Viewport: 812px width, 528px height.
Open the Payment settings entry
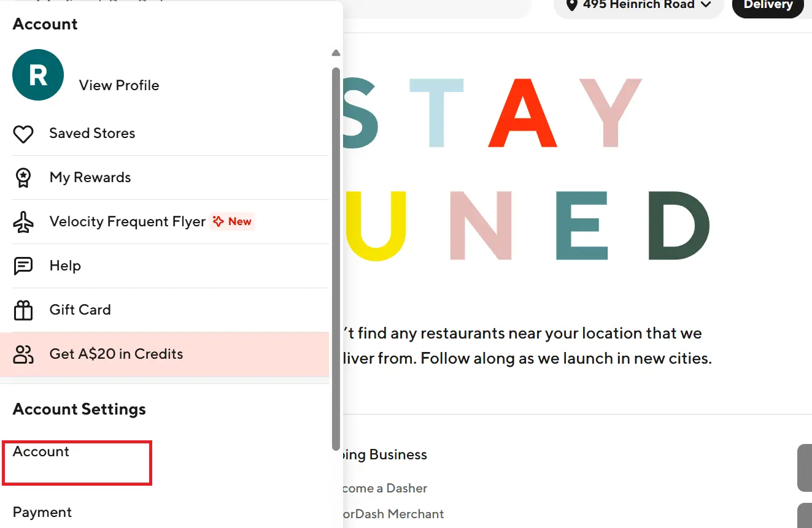(42, 512)
